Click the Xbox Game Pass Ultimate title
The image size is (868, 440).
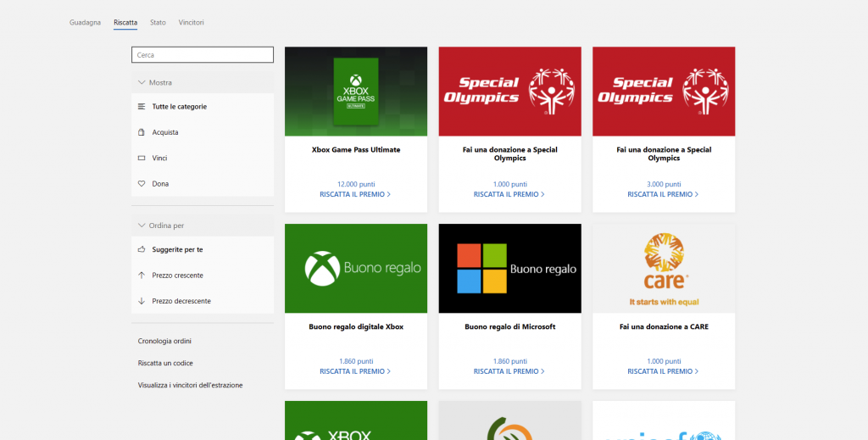tap(356, 149)
